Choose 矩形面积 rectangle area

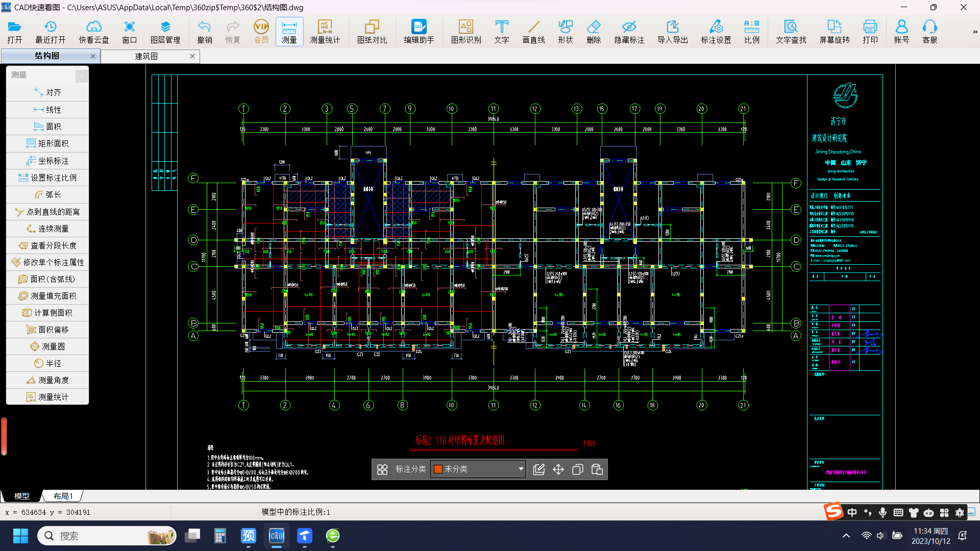click(x=47, y=143)
